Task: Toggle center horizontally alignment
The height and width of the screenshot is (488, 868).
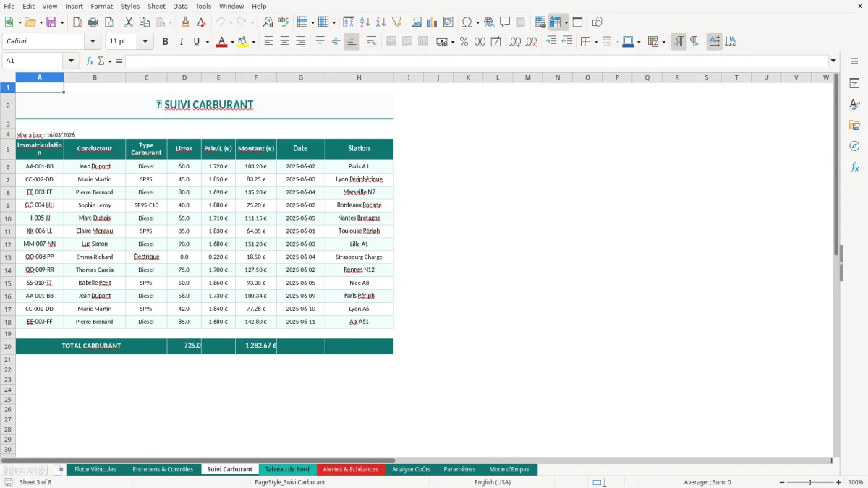Action: point(284,42)
